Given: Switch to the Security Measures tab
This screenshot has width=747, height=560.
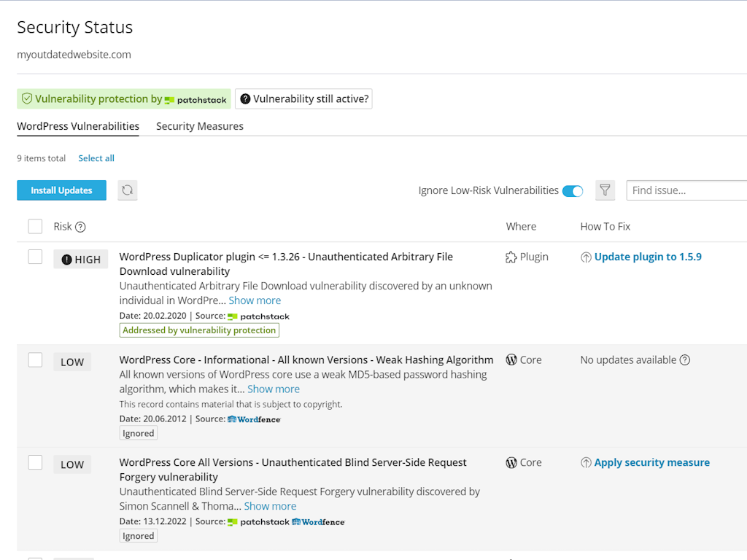Looking at the screenshot, I should (x=200, y=126).
